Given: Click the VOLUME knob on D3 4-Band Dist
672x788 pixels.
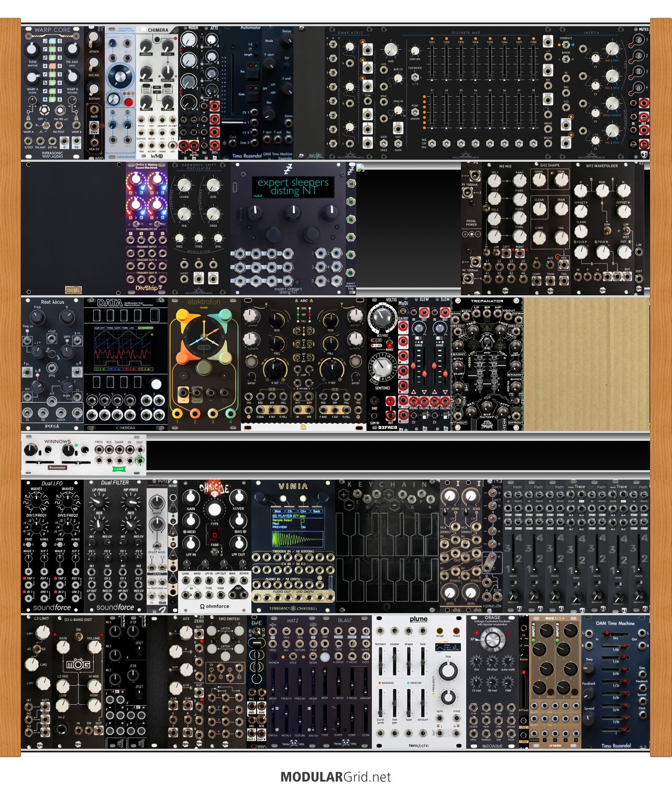Looking at the screenshot, I should point(94,647).
